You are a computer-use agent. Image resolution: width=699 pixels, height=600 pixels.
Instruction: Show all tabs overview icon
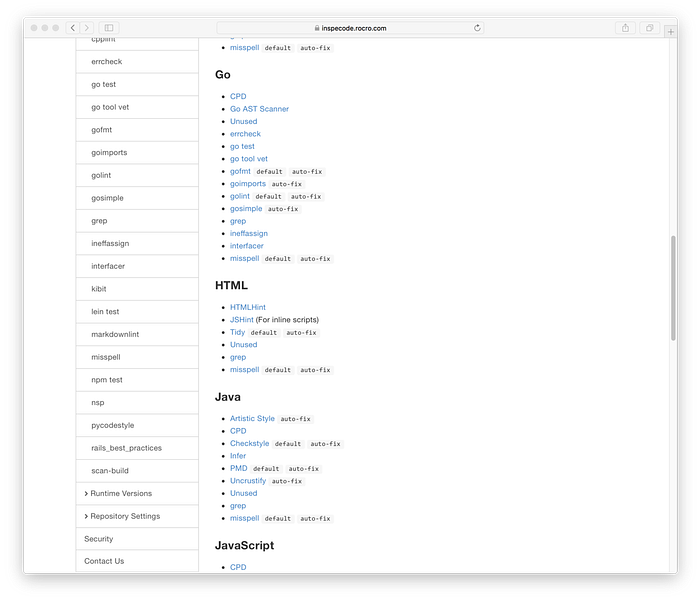pyautogui.click(x=650, y=28)
